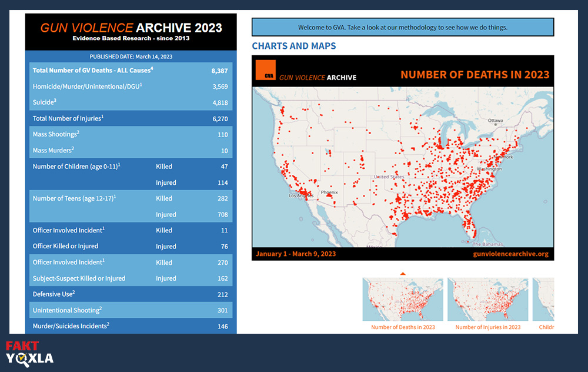Viewport: 588px width, 372px height.
Task: Click the value 4,818
Action: 220,102
